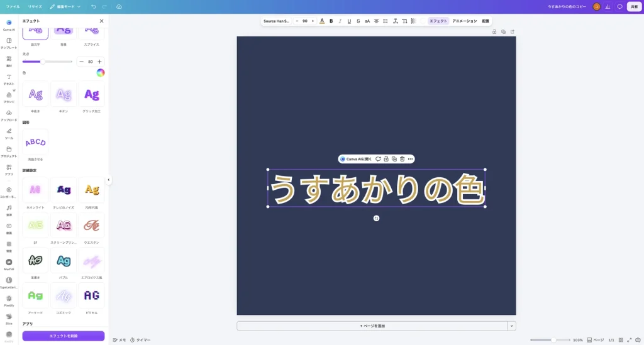Open the Canva AI sidebar panel
Screen dimensions: 644x345
coord(9,25)
